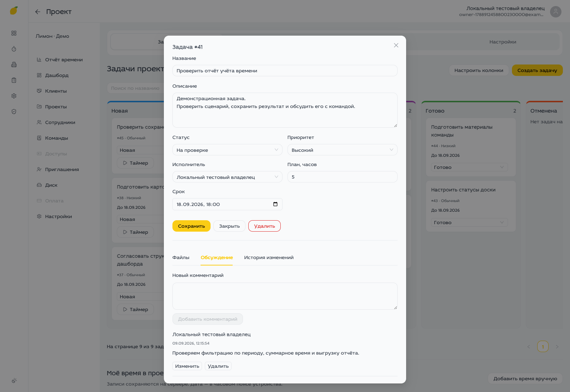
Task: Open the Настройки tab of project
Action: pyautogui.click(x=503, y=42)
